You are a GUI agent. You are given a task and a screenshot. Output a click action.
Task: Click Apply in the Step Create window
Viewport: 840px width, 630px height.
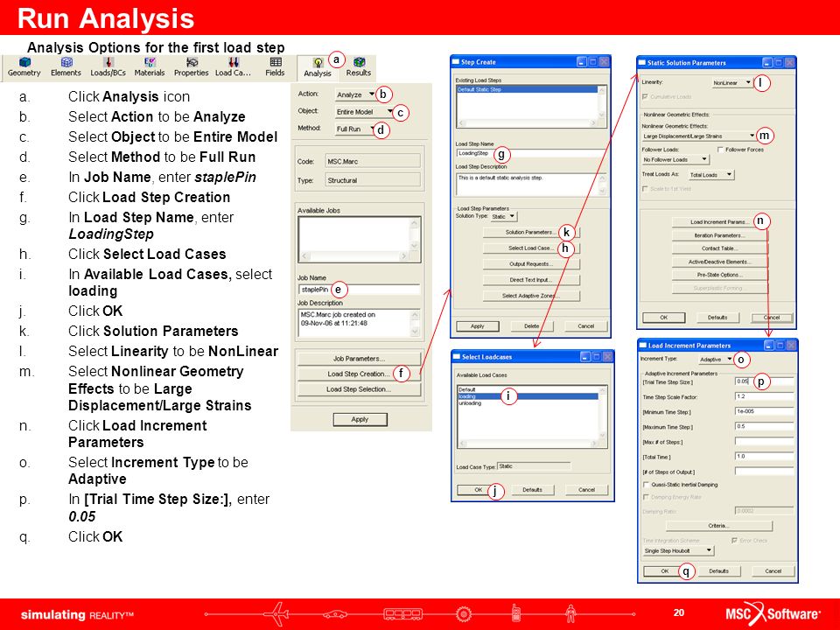(478, 326)
